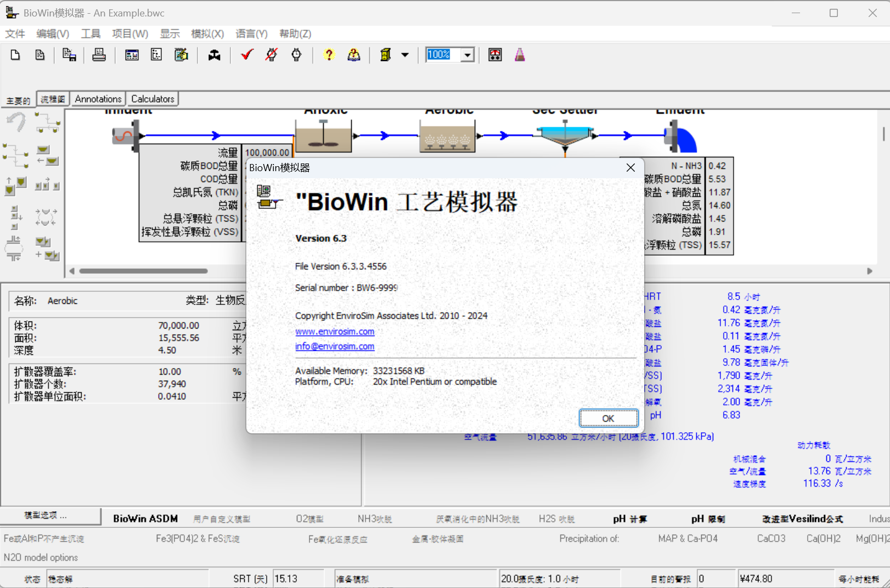Switch to the Annotations tab

(98, 99)
